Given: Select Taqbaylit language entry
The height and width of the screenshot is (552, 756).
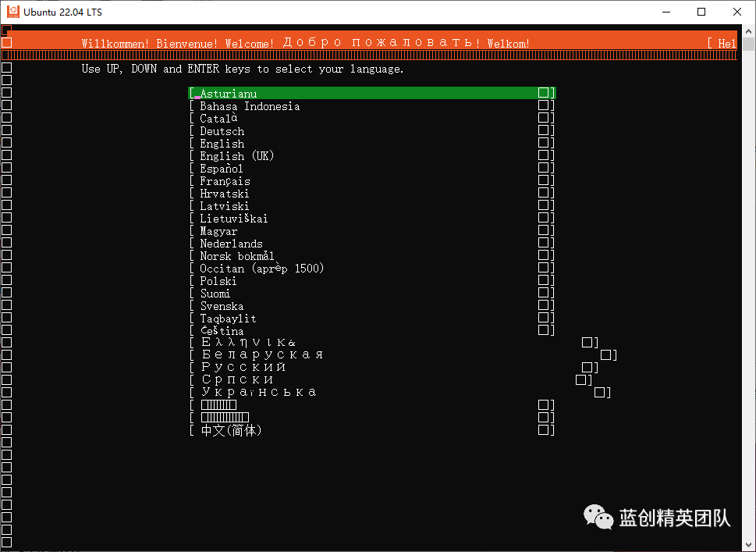Looking at the screenshot, I should (x=371, y=319).
